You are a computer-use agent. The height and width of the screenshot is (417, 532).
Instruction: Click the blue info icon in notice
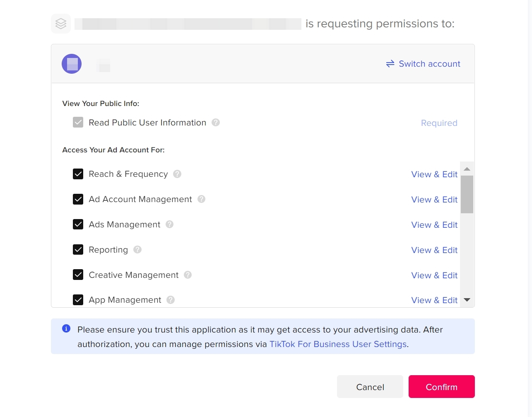pos(66,328)
